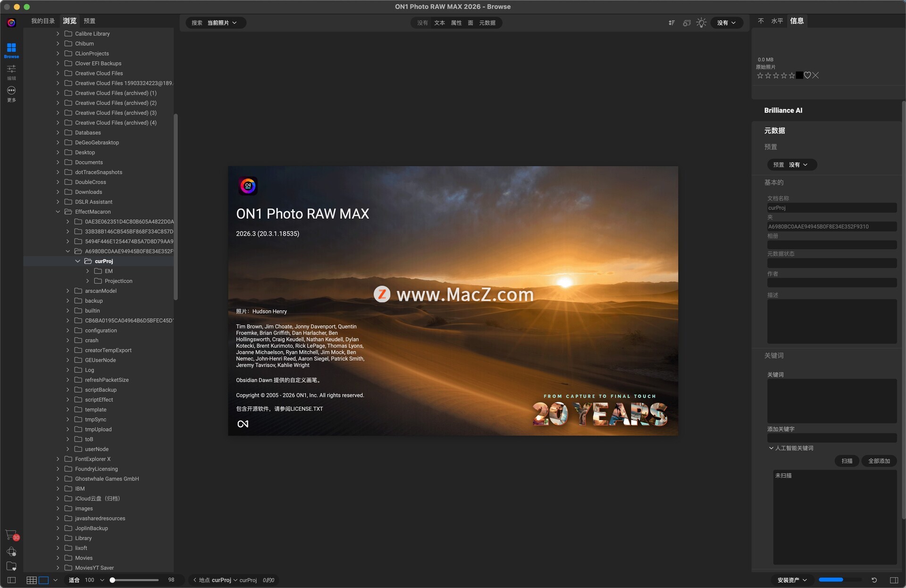This screenshot has height=588, width=906.
Task: Click the sort order icon in top toolbar
Action: point(671,23)
